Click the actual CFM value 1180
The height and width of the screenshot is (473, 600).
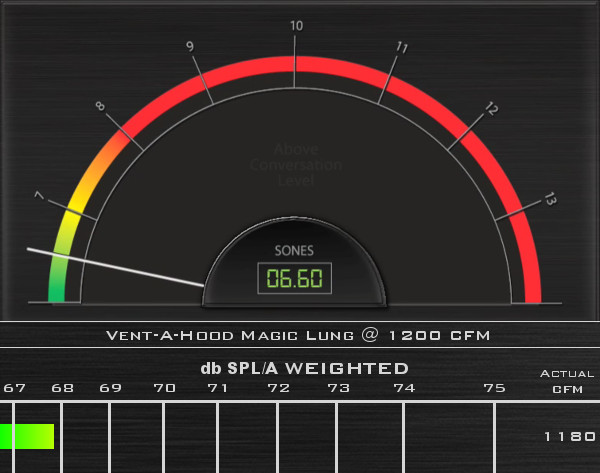tap(570, 436)
